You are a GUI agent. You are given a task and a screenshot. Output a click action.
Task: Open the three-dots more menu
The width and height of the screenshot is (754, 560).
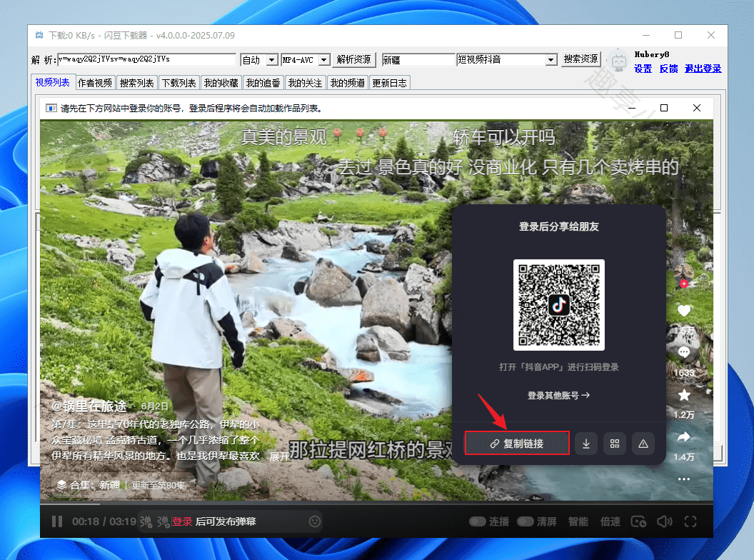[x=684, y=479]
